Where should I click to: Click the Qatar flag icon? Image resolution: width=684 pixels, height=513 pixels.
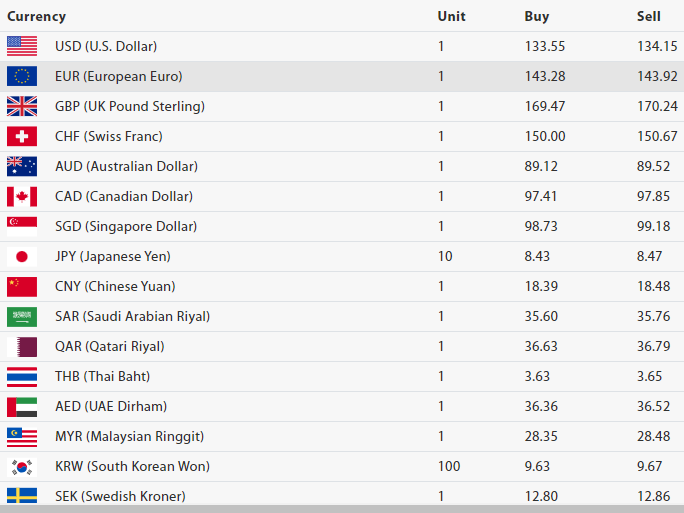point(22,346)
